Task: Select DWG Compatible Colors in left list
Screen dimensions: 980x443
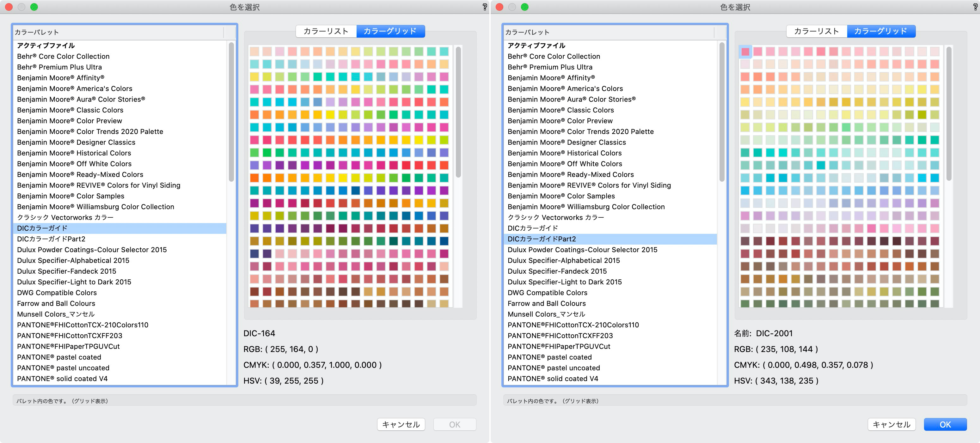Action: (x=57, y=293)
